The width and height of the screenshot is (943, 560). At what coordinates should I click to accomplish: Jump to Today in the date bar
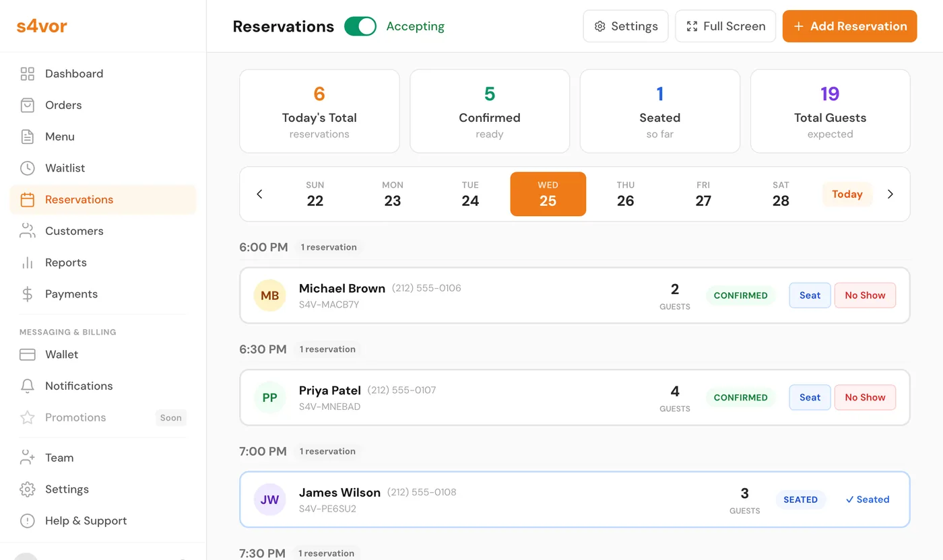(847, 194)
